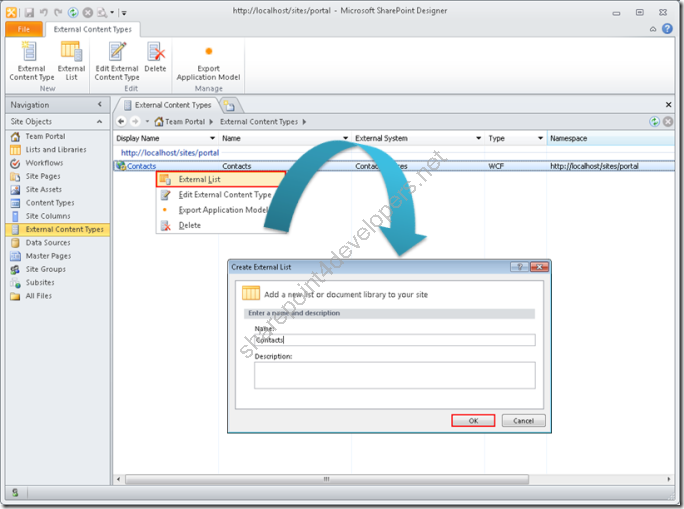Open Display Name column filter dropdown

pos(212,138)
